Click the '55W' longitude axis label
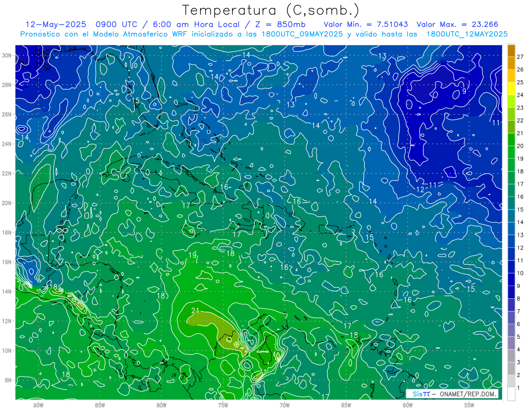The image size is (532, 411). click(469, 406)
